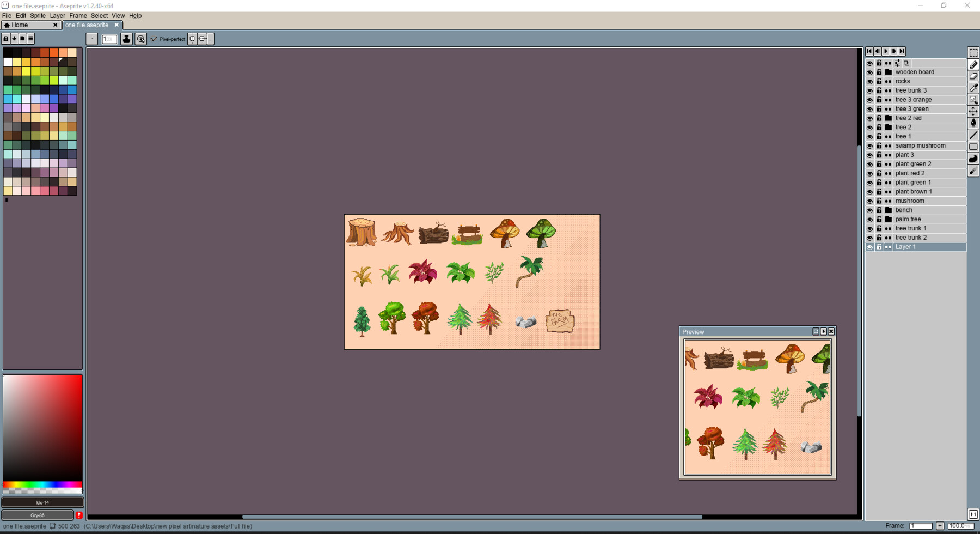
Task: Expand the palm tree layer group
Action: (888, 219)
